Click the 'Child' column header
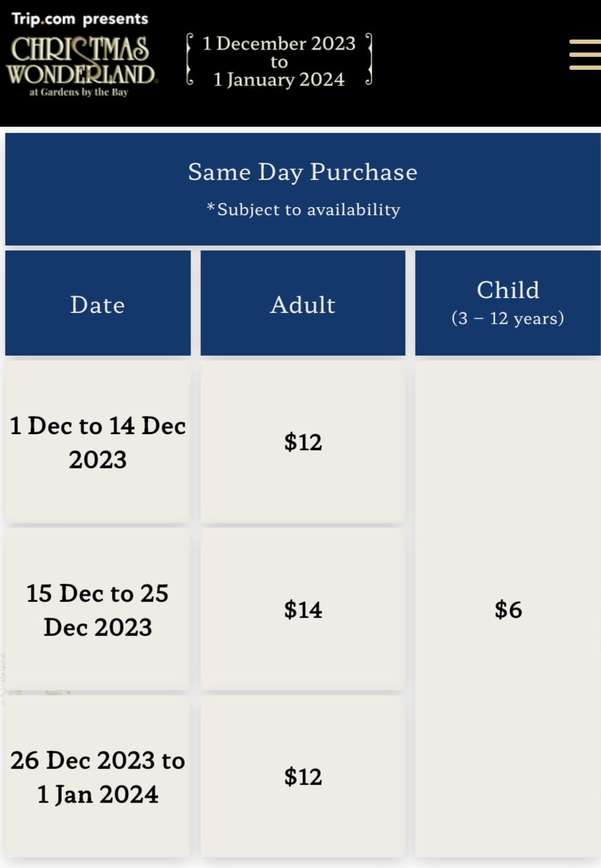Image resolution: width=601 pixels, height=868 pixels. coord(508,290)
